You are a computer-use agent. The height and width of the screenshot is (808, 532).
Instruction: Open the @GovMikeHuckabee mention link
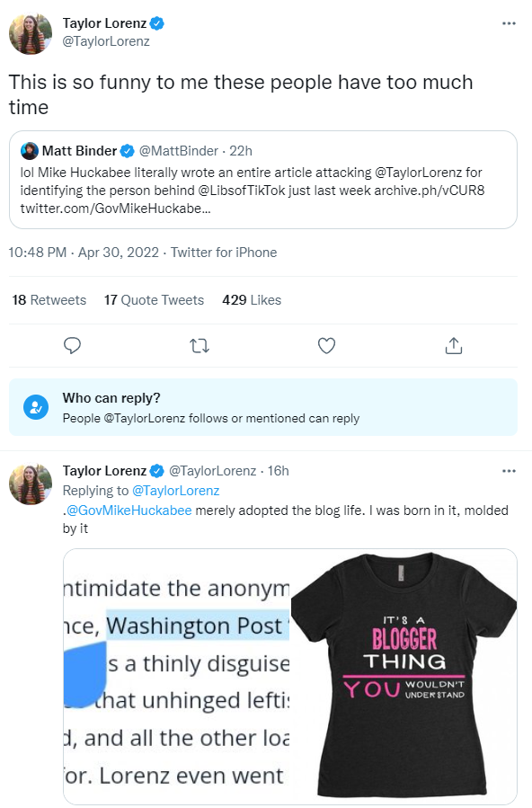pos(129,511)
